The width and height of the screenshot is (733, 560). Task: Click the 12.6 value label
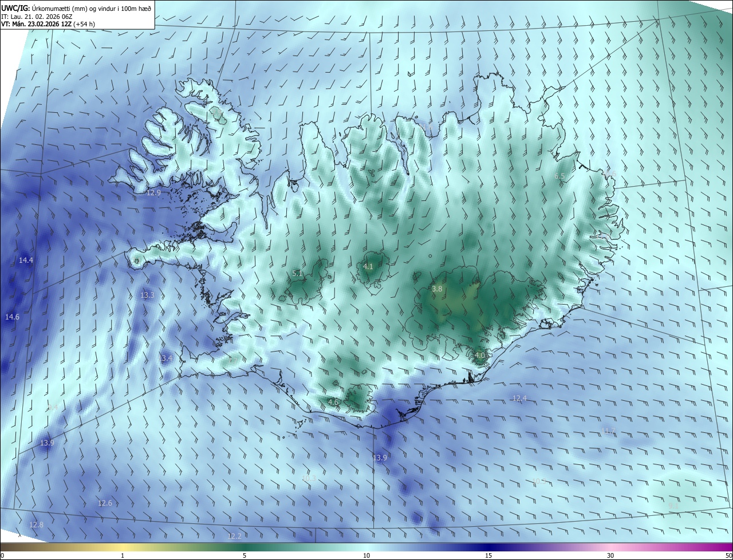coord(105,503)
